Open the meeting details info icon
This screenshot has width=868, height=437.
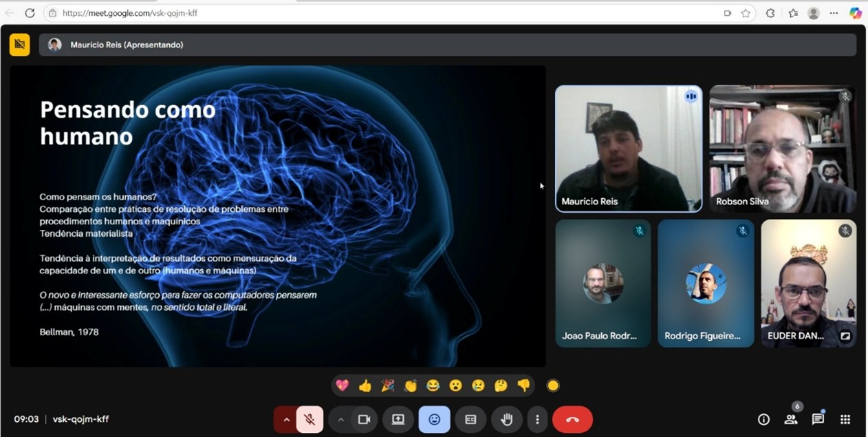coord(763,419)
